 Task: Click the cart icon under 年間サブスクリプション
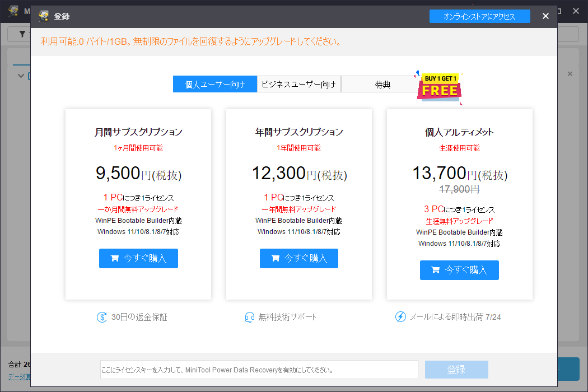coord(276,258)
